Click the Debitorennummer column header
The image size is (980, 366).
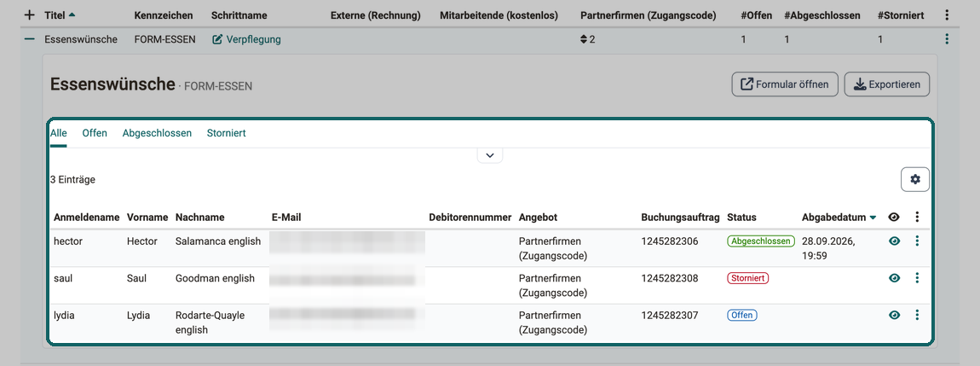coord(470,217)
